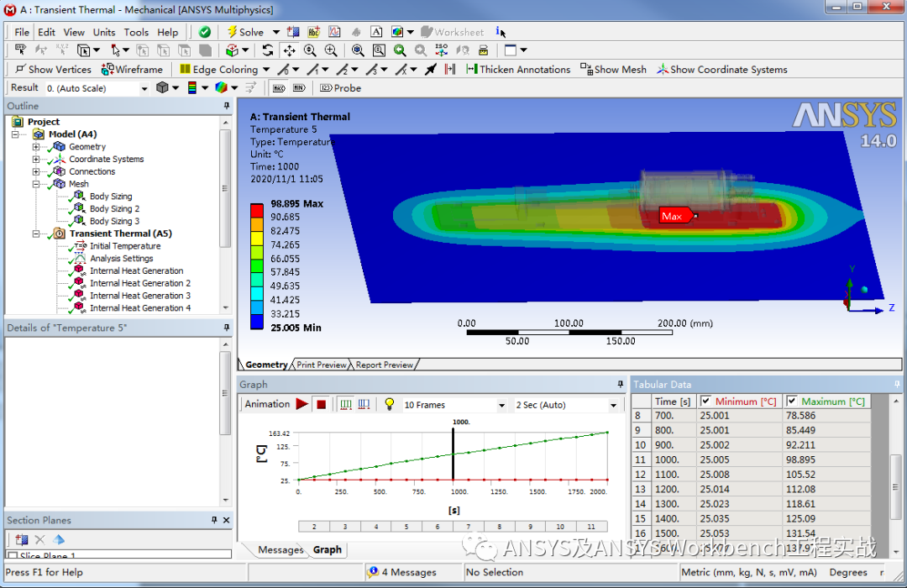Viewport: 907px width, 588px height.
Task: Select Analysis Settings in outline
Action: click(122, 259)
